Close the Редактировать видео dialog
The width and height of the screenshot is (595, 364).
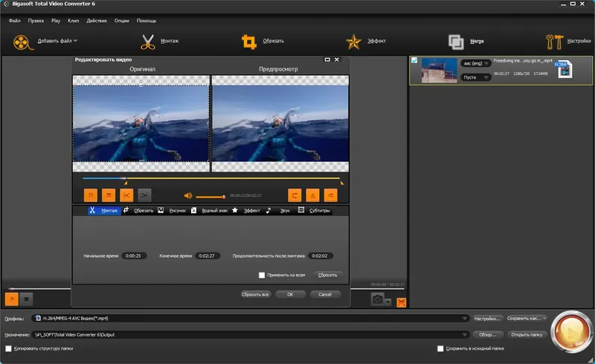click(x=337, y=59)
